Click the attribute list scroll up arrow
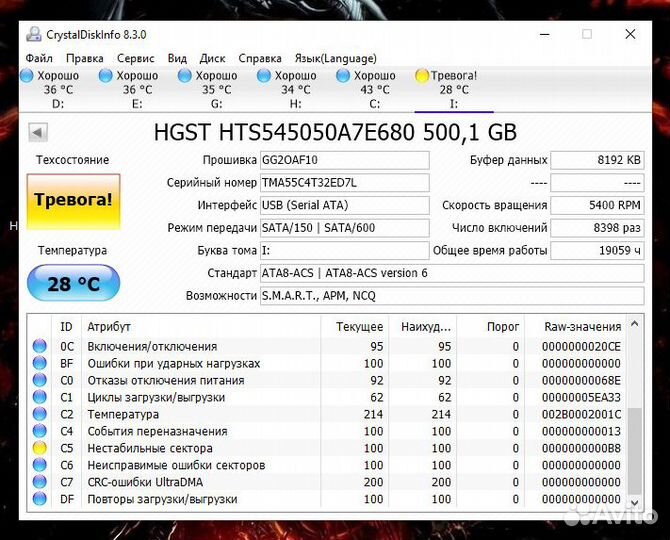This screenshot has height=540, width=670. pos(635,324)
